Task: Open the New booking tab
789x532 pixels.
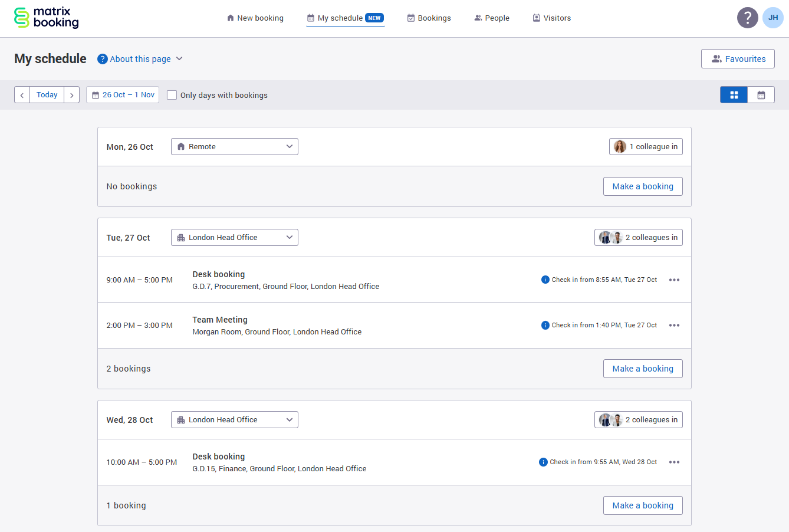Action: (x=255, y=18)
